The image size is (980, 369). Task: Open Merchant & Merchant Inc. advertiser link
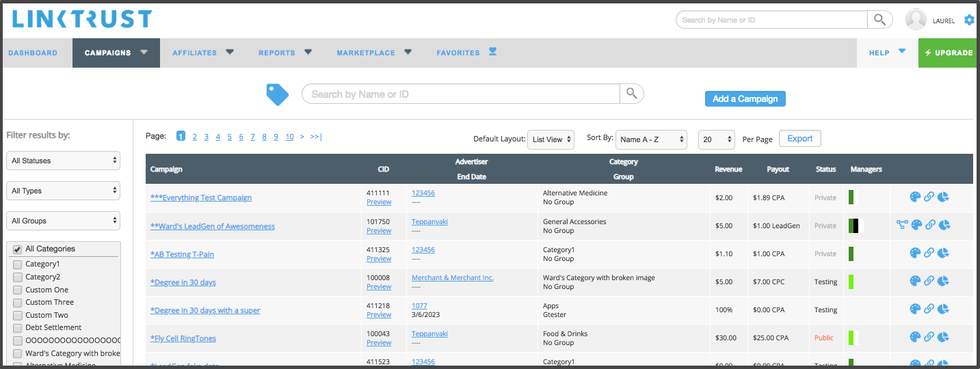coord(453,277)
